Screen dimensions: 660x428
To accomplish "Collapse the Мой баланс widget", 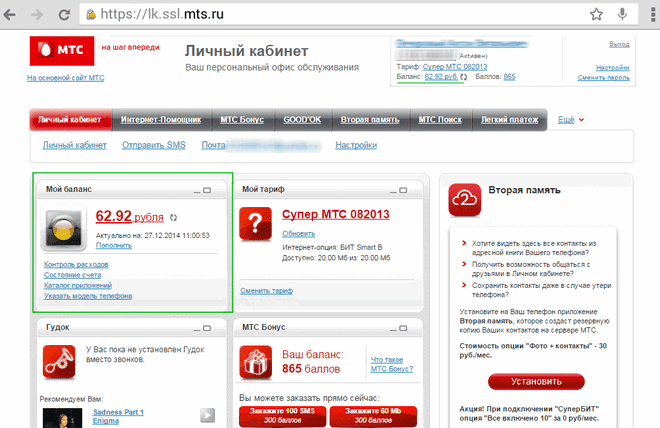I will (196, 190).
